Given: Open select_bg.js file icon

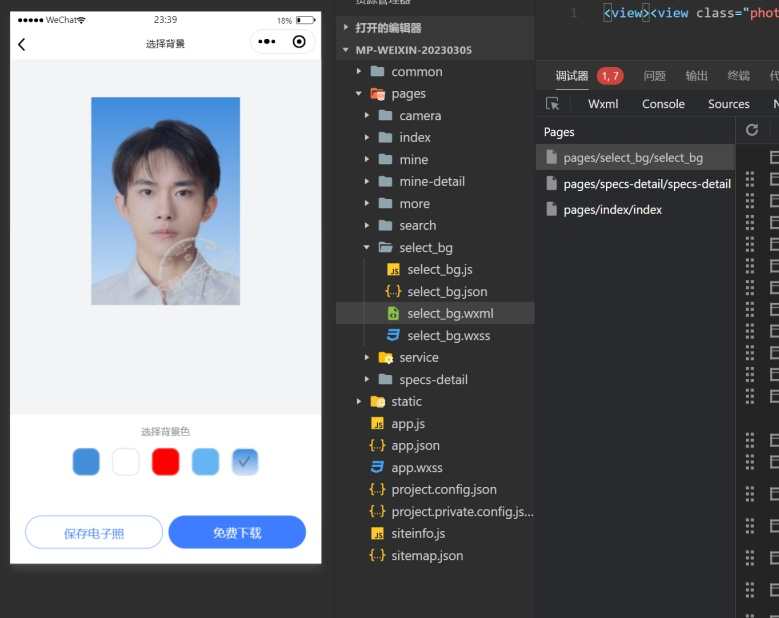Looking at the screenshot, I should click(x=393, y=270).
